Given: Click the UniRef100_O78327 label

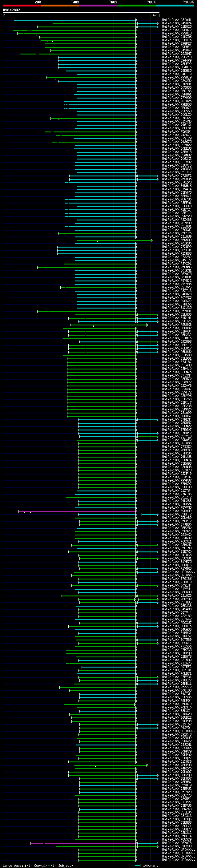Looking at the screenshot, I should click(177, 118).
